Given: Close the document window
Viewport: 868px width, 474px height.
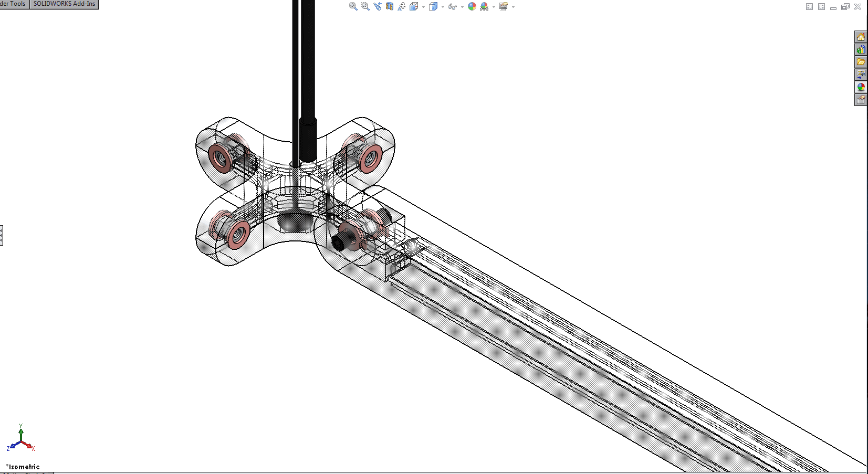Looking at the screenshot, I should coord(857,7).
